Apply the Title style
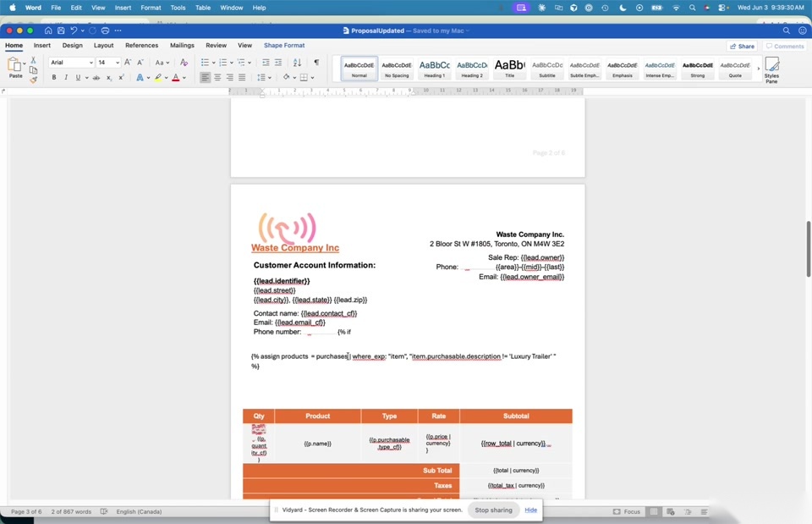This screenshot has width=812, height=524. (509, 69)
